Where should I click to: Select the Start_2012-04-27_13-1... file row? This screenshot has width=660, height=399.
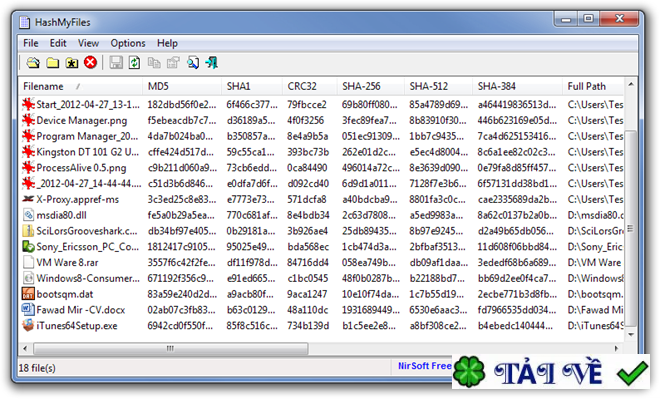[322, 104]
